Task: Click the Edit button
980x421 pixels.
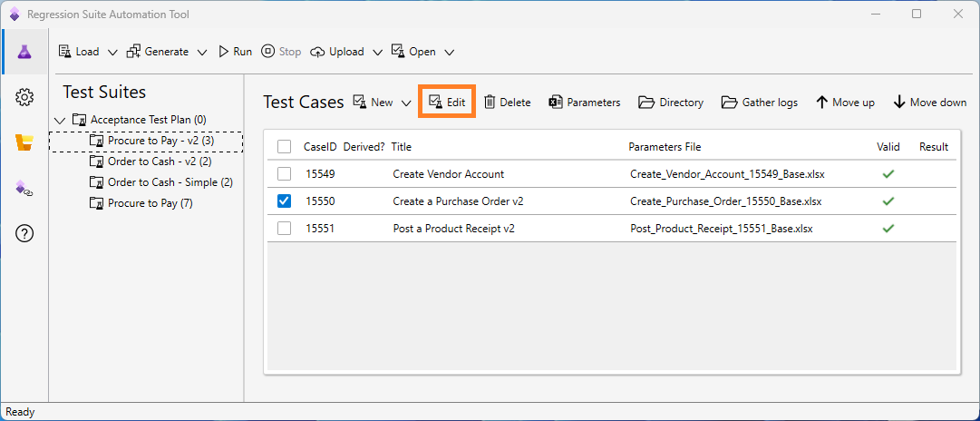Action: click(x=447, y=103)
